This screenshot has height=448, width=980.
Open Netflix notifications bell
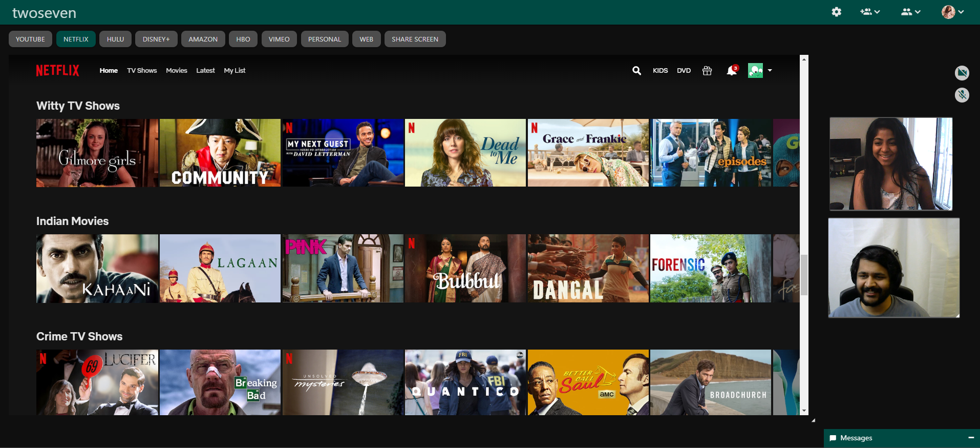732,70
